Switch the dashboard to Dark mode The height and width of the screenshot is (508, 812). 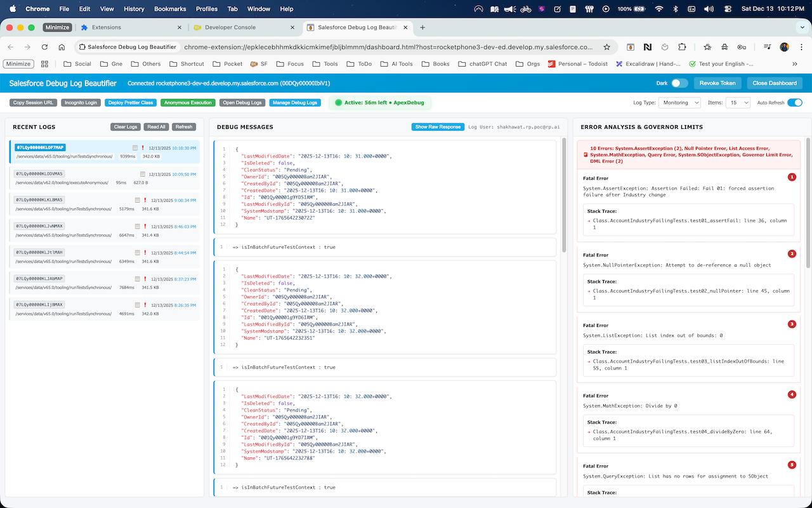coord(678,83)
